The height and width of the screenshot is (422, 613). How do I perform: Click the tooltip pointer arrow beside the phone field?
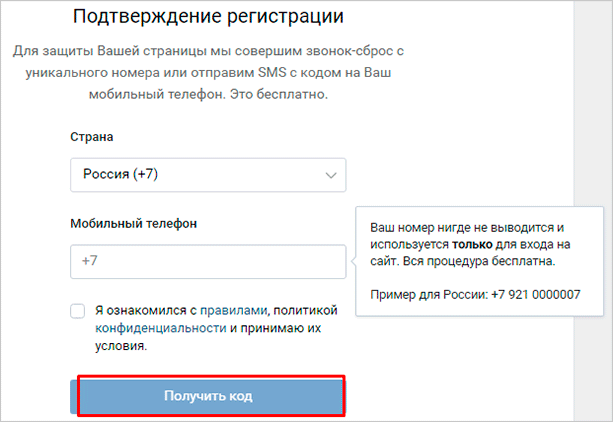pos(352,262)
